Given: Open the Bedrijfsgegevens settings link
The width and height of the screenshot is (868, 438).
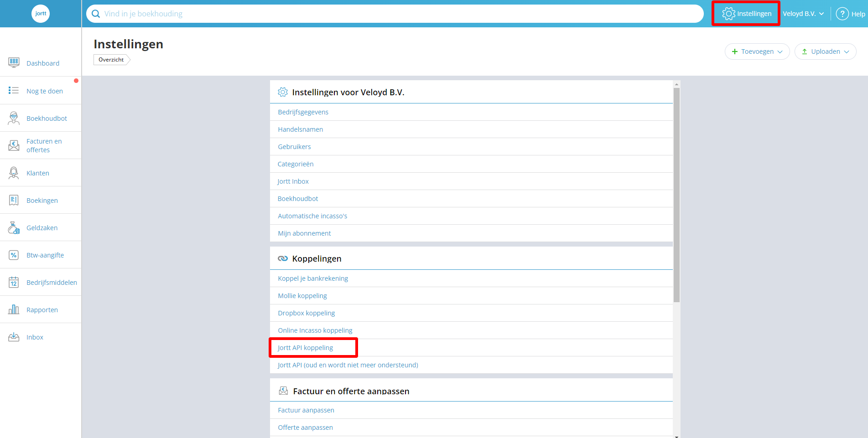Looking at the screenshot, I should tap(303, 112).
